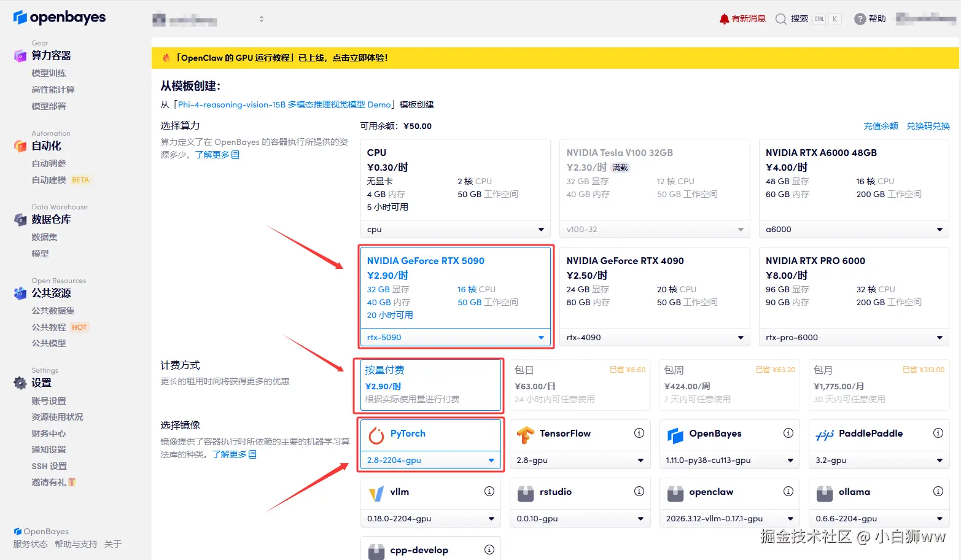Open info icon for rstudio image
The height and width of the screenshot is (560, 961).
(639, 491)
